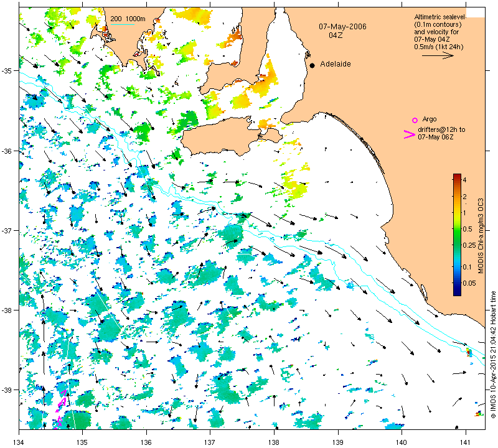The height and width of the screenshot is (448, 498).
Task: Click latitude axis label '-36'
Action: point(7,151)
